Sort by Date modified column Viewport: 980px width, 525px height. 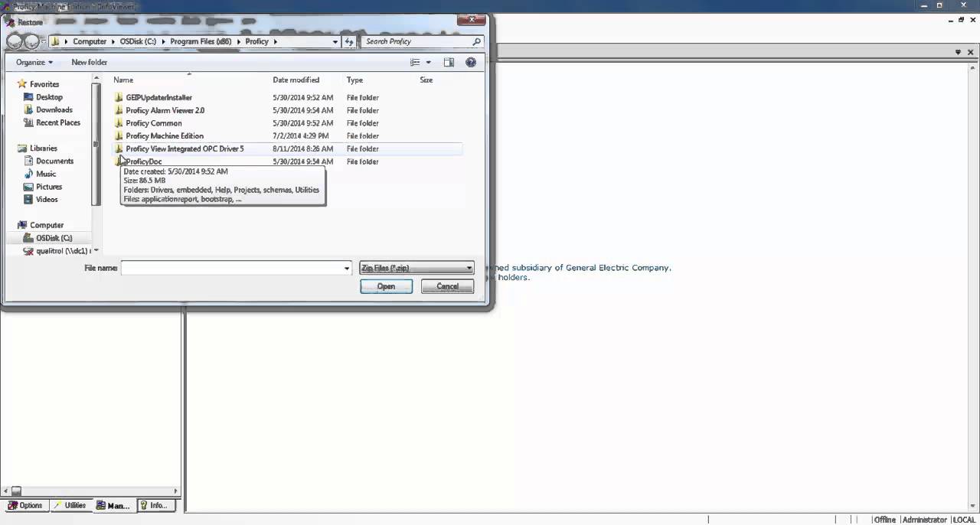tap(296, 80)
